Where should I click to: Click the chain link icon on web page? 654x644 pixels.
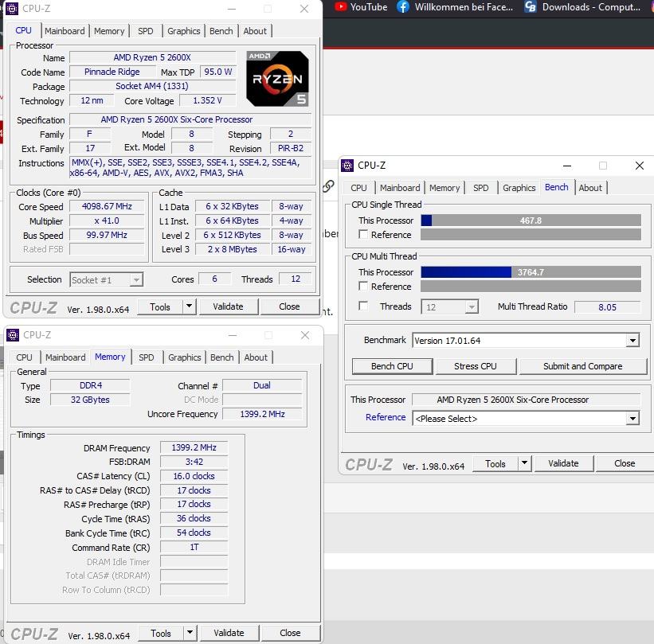pyautogui.click(x=328, y=186)
